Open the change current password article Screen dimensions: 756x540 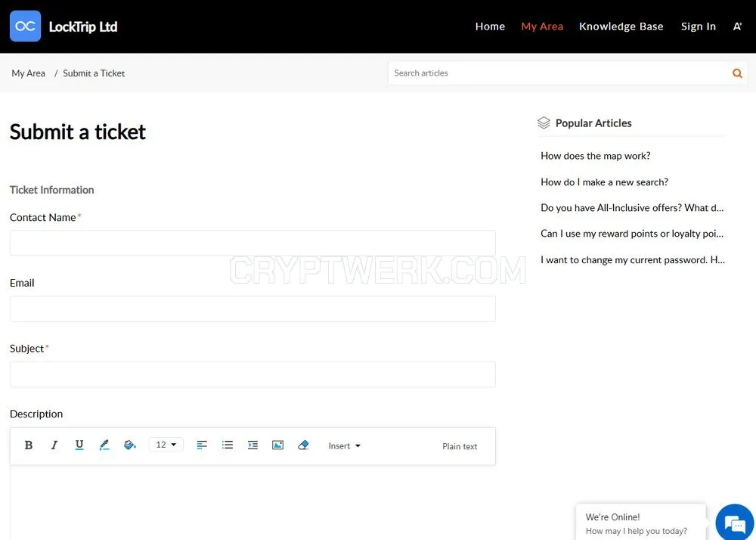click(x=633, y=260)
